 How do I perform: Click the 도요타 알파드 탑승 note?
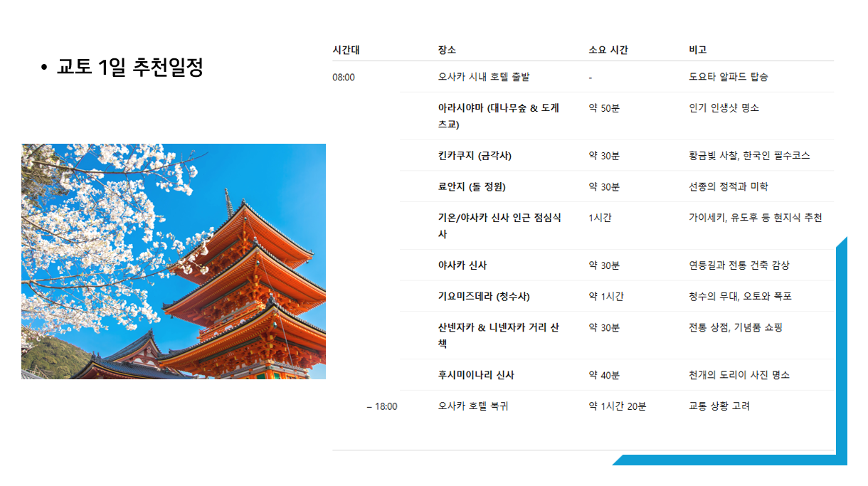(728, 77)
